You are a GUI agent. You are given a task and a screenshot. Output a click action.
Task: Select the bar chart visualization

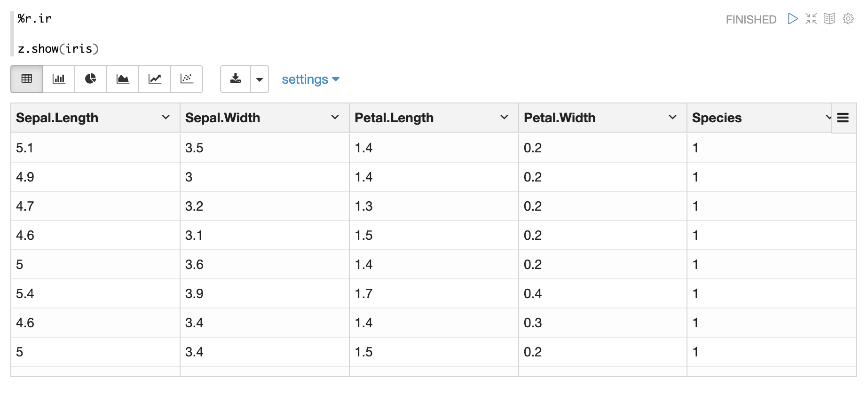pos(59,79)
